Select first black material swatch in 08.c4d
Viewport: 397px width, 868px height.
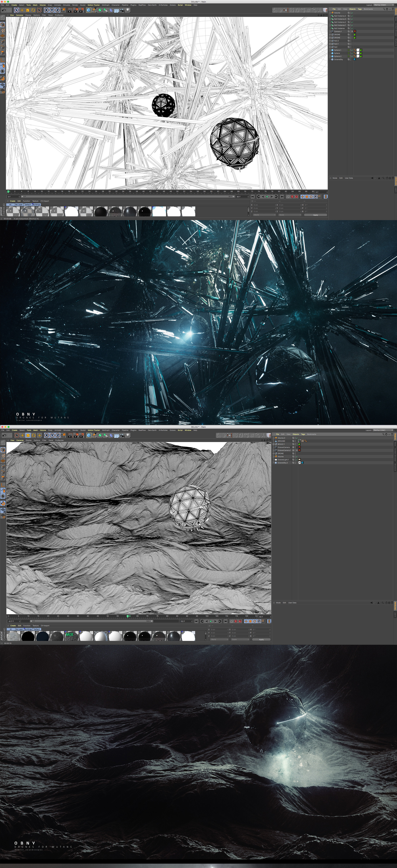(x=28, y=636)
